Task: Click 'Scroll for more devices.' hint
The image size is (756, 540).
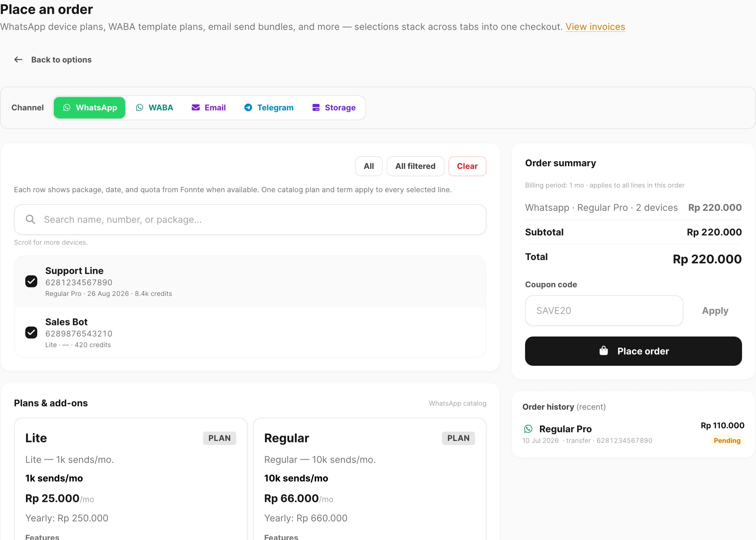Action: pyautogui.click(x=51, y=242)
